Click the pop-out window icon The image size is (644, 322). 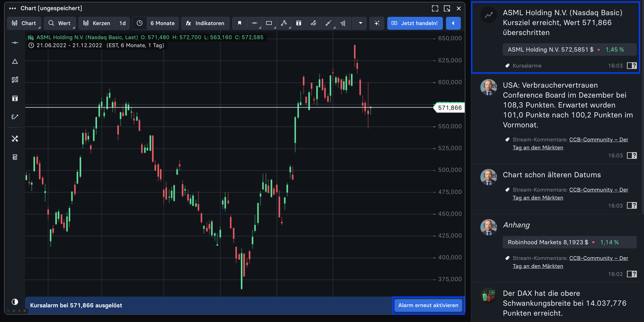(x=447, y=9)
